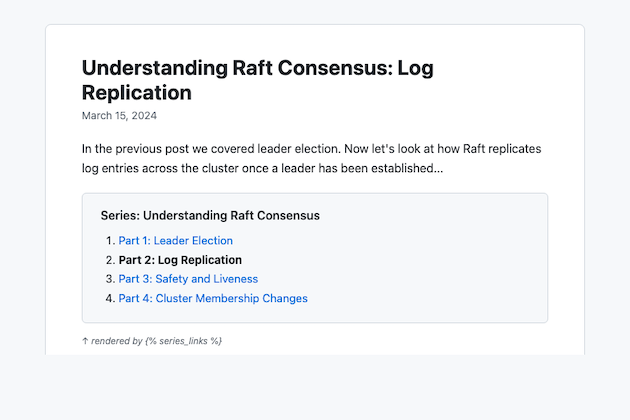Click empty space inside the series box

tap(450, 270)
